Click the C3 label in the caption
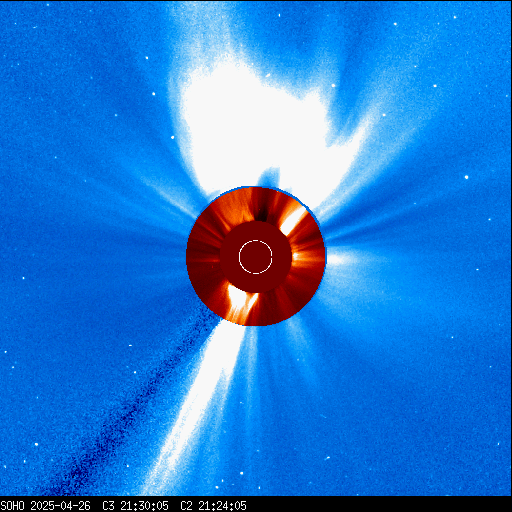This screenshot has width=512, height=512. 108,506
